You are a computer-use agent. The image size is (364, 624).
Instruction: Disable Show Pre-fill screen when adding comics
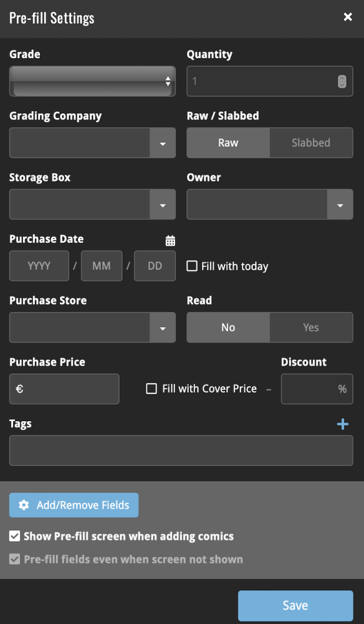point(14,536)
